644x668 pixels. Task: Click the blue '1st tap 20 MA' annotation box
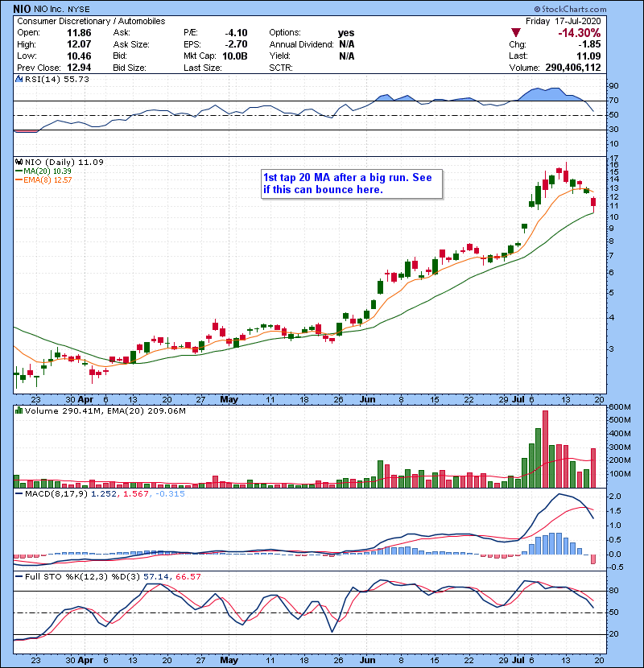pyautogui.click(x=352, y=183)
